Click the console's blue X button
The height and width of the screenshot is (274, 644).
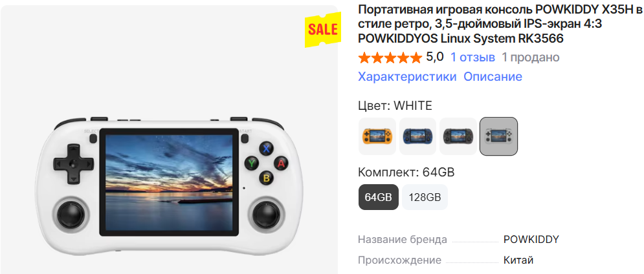point(266,149)
